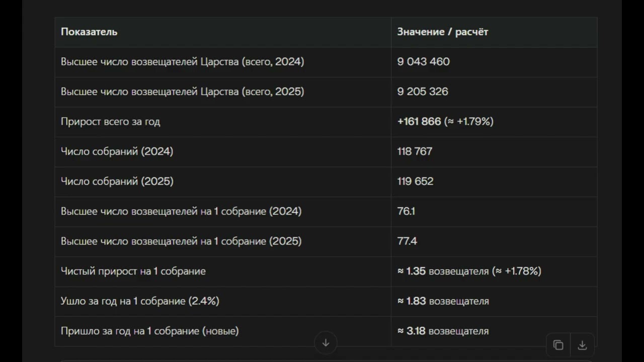This screenshot has height=362, width=644.
Task: Click value ≈ 3.18 возвещателя
Action: click(443, 331)
